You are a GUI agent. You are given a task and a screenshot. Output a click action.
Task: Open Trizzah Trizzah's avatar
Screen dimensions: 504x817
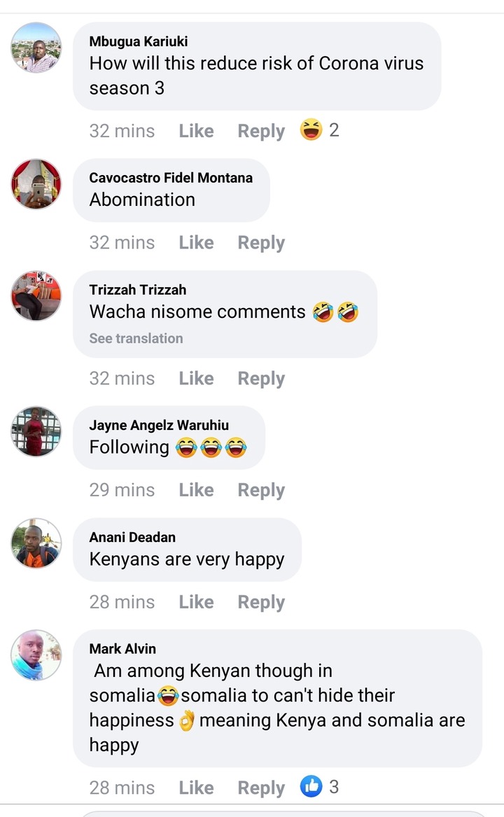[x=36, y=295]
